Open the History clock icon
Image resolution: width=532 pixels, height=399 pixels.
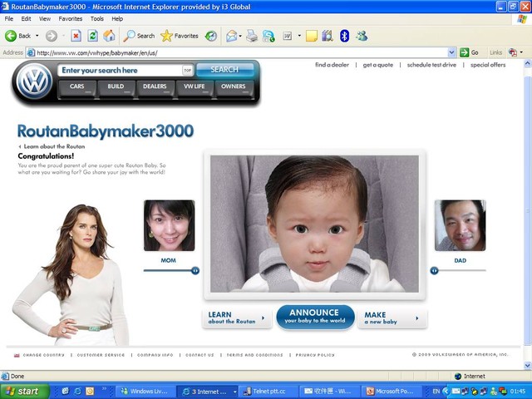tap(211, 36)
